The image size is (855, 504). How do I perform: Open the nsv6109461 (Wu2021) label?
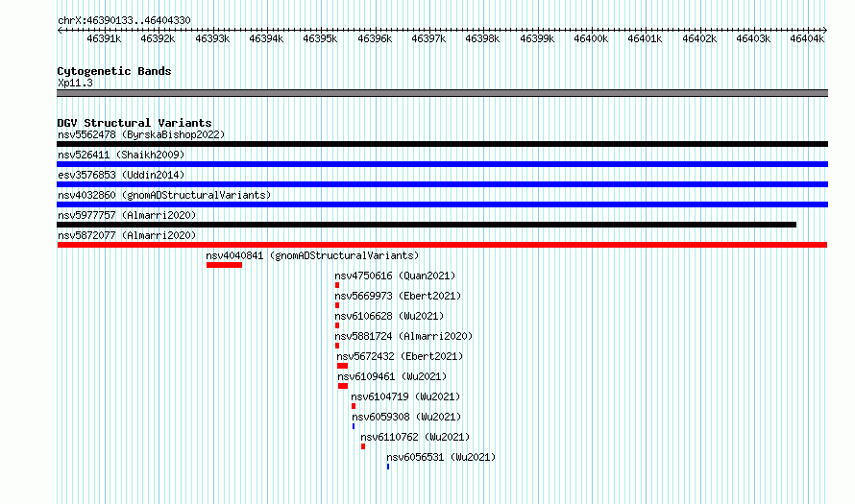point(392,376)
